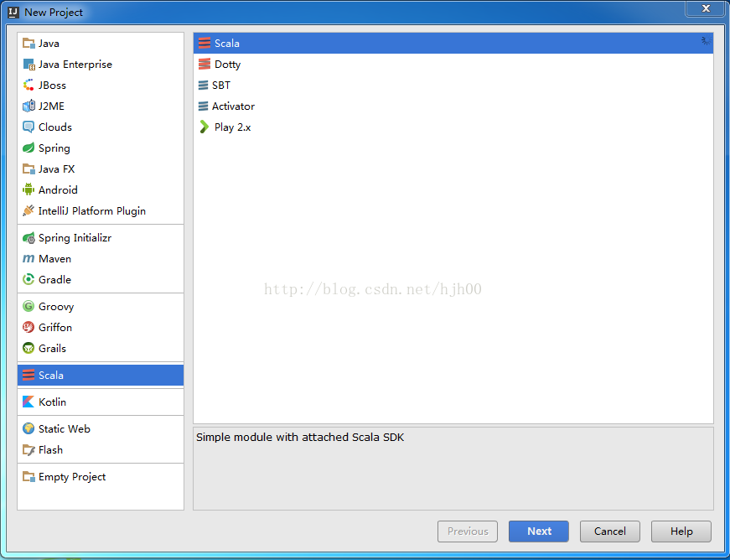
Task: Click the Maven 'm' icon
Action: (28, 259)
